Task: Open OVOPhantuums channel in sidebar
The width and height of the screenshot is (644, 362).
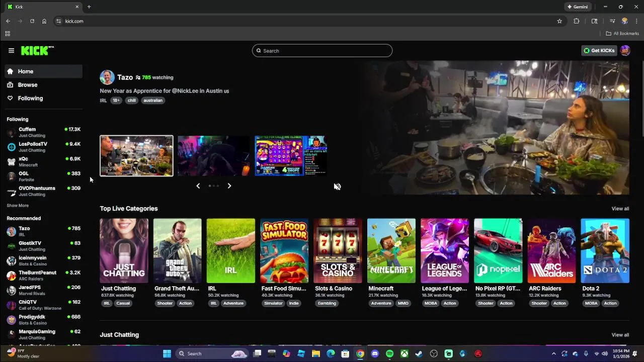Action: [43, 191]
